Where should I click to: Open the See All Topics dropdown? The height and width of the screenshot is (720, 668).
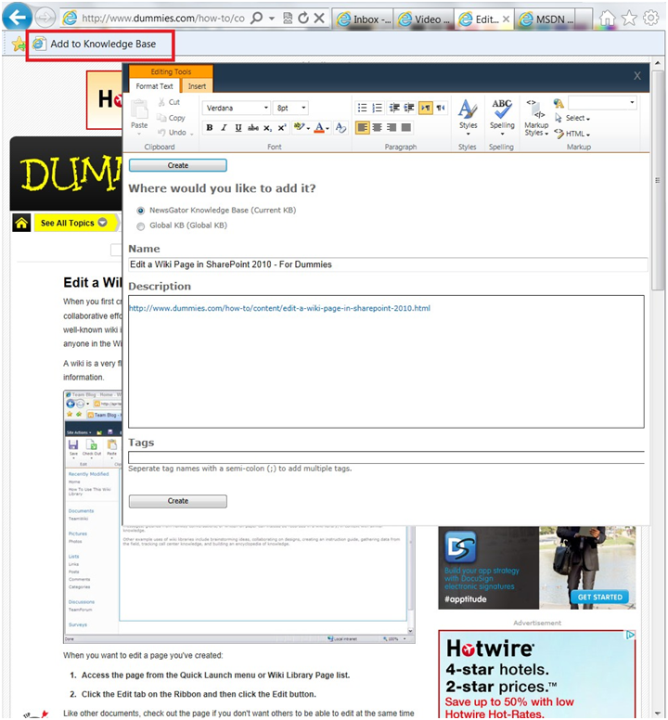[72, 223]
